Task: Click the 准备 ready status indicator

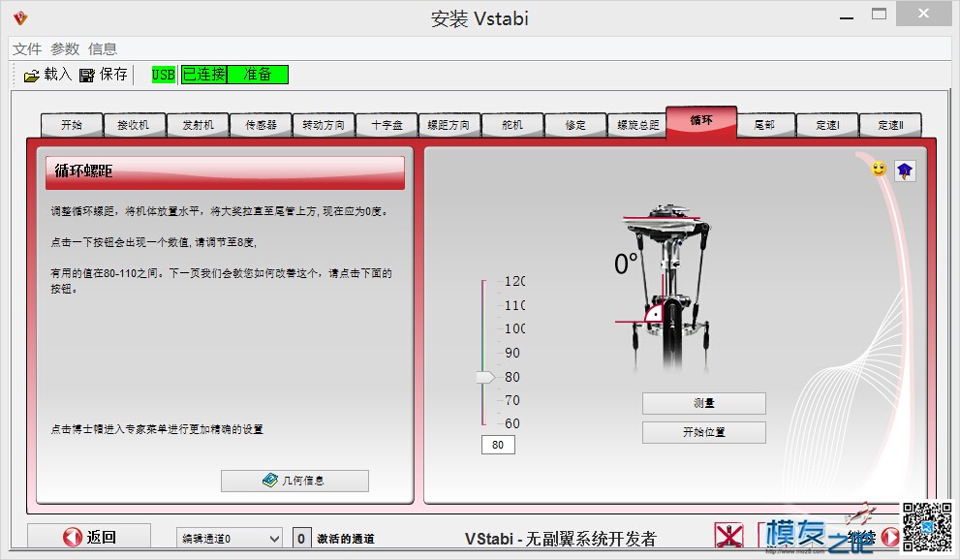Action: pyautogui.click(x=257, y=75)
